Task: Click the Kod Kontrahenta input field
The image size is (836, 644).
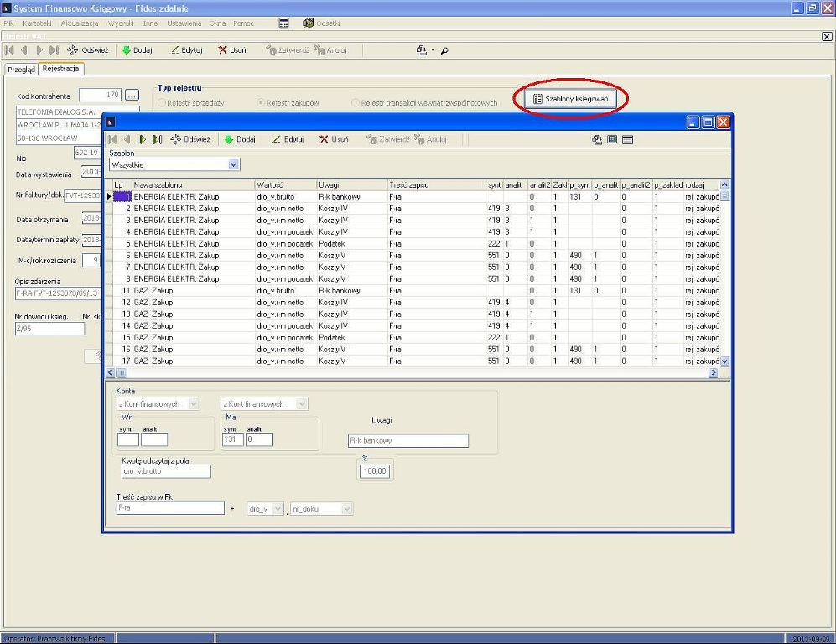Action: pos(101,95)
